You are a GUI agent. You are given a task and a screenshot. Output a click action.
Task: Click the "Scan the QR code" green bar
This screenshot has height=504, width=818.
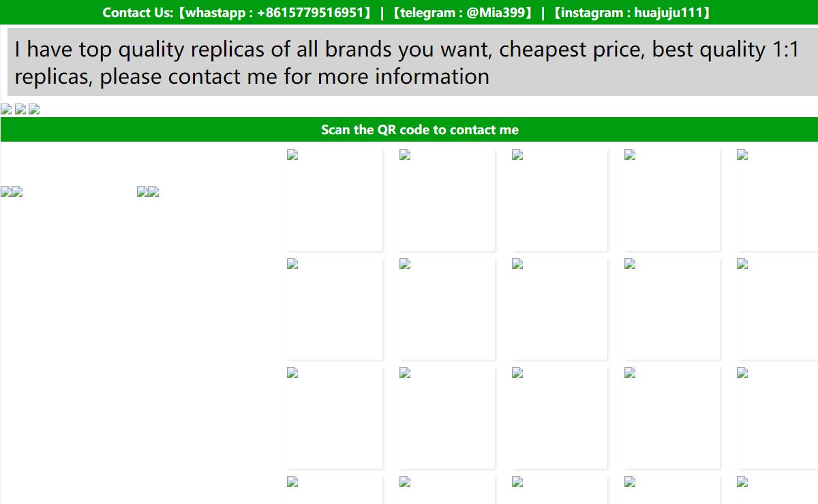click(x=409, y=129)
